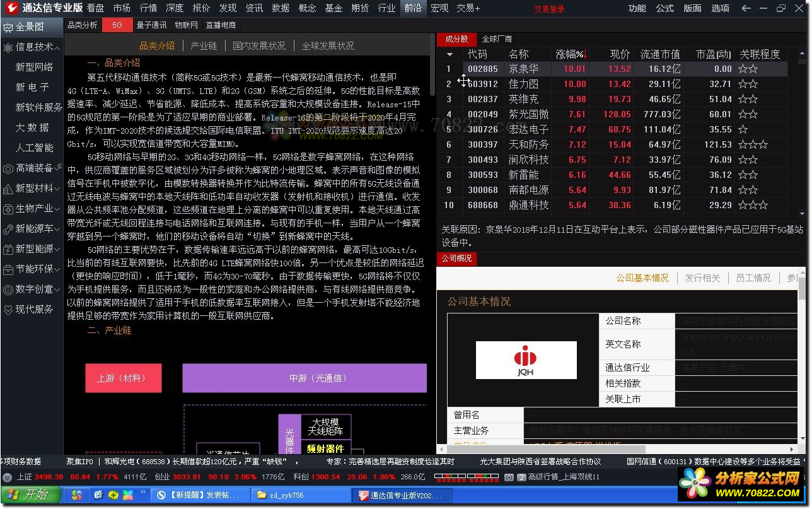812x509 pixels.
Task: Switch to the 5G tab
Action: [117, 25]
